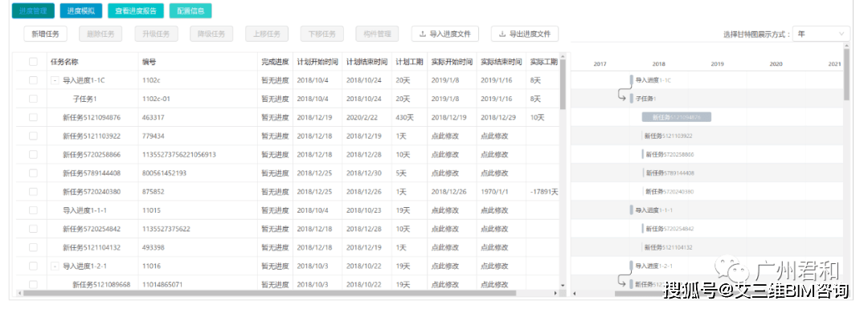Click the 新增任务 button

45,34
